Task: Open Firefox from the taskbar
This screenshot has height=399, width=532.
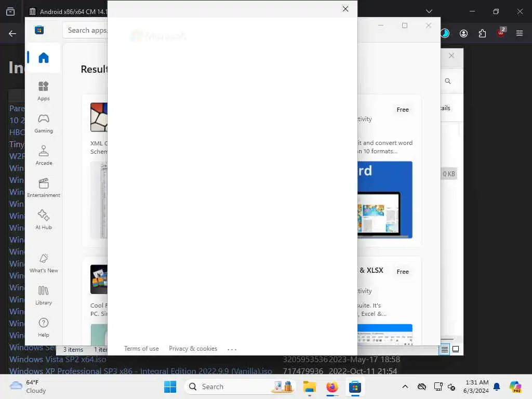Action: point(332,387)
